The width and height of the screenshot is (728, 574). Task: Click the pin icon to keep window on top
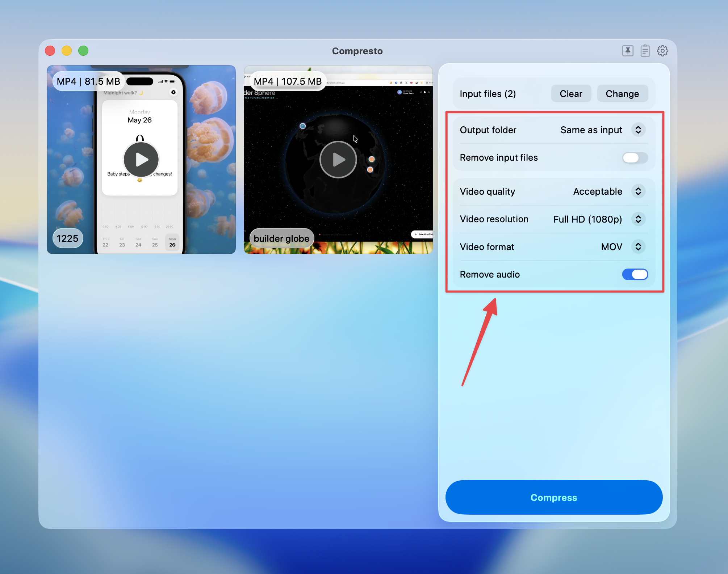[x=628, y=51]
